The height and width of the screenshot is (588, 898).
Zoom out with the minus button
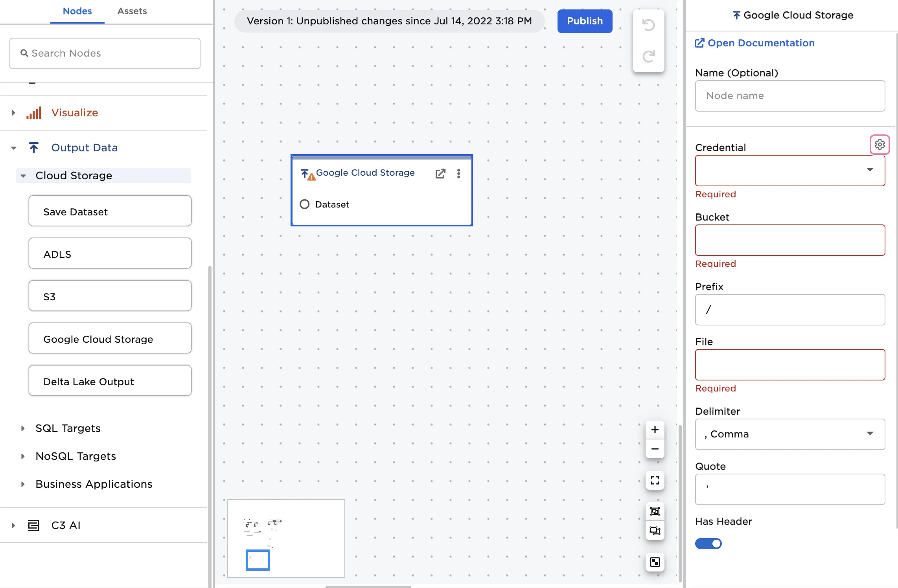pos(655,449)
